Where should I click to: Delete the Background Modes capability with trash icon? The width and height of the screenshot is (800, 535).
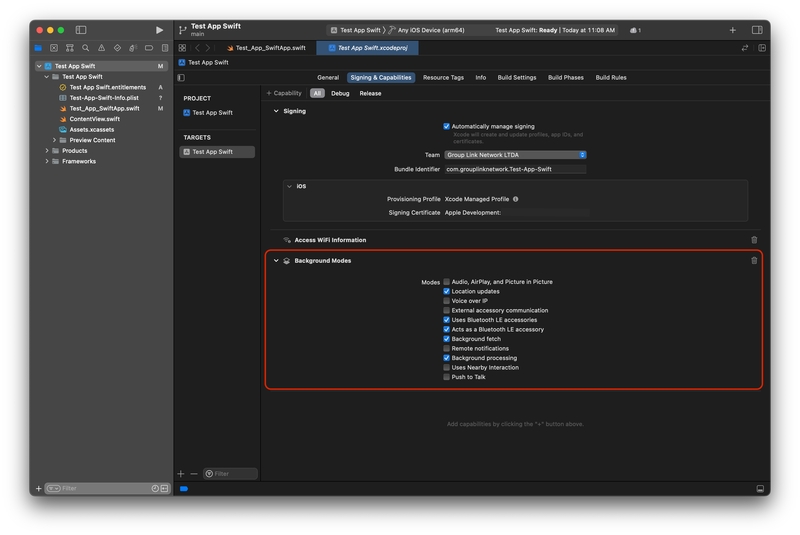754,261
